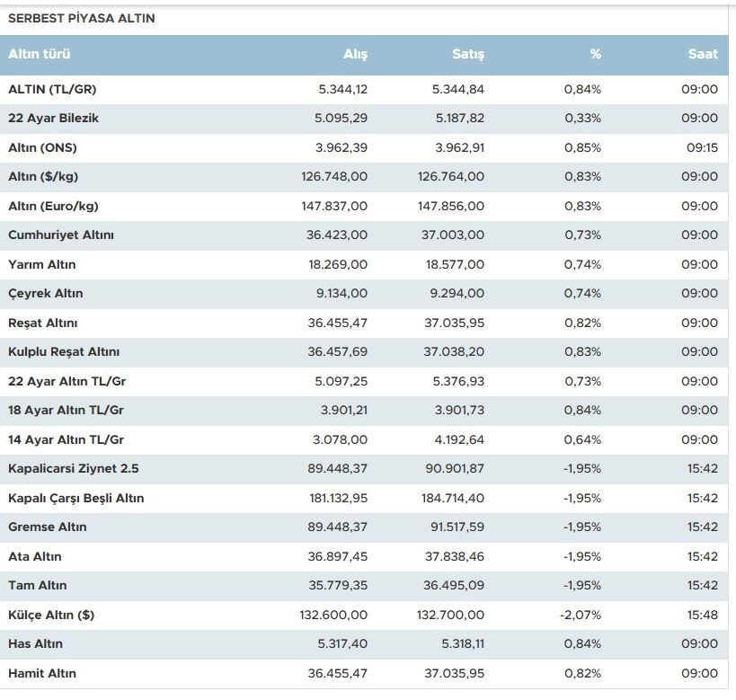Open the Yarım Altın entry
The image size is (736, 700).
pyautogui.click(x=364, y=265)
